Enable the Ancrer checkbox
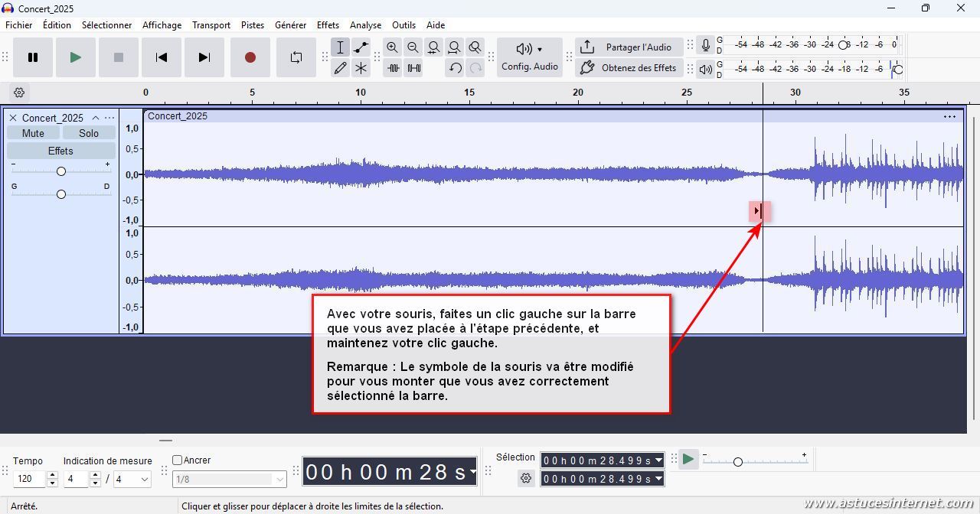 (x=178, y=460)
